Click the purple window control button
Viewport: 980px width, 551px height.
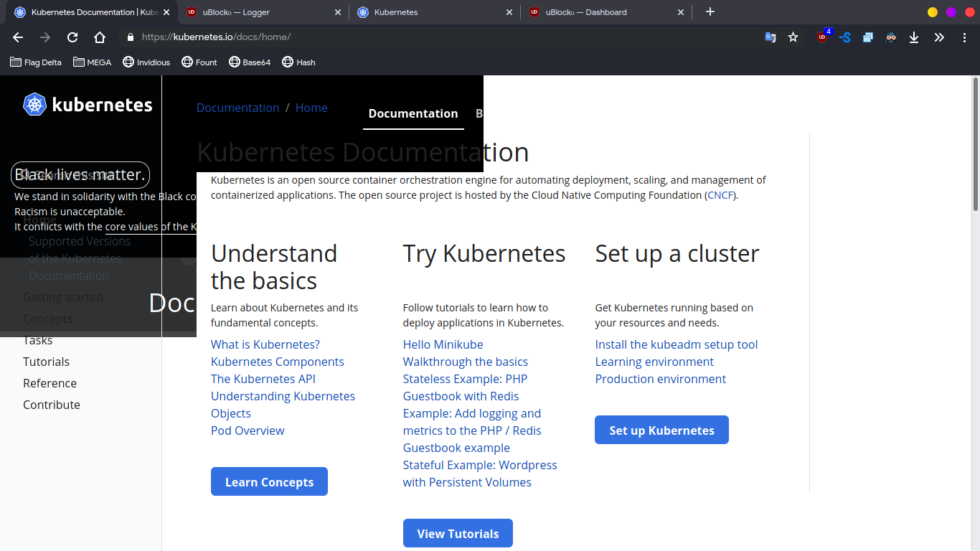click(951, 12)
